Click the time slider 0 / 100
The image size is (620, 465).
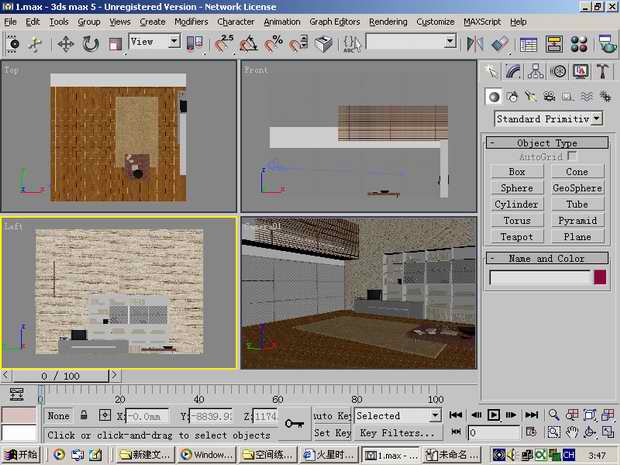point(60,376)
